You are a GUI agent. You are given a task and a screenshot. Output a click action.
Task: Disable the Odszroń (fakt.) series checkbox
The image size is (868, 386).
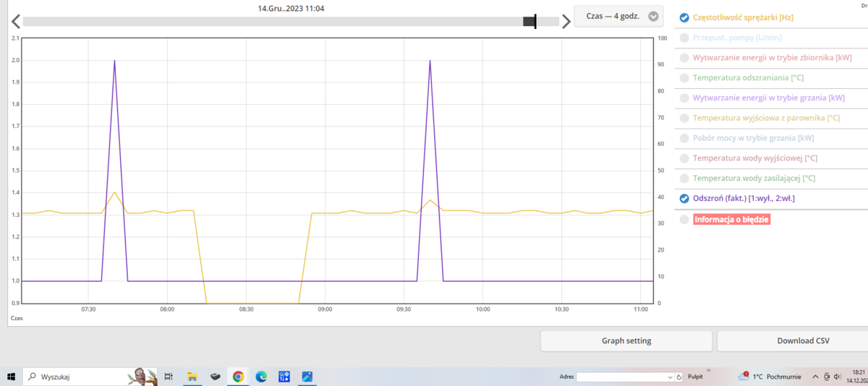684,198
